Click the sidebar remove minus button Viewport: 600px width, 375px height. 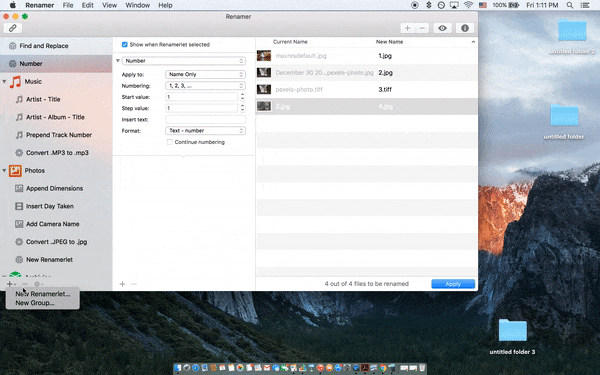(x=25, y=284)
